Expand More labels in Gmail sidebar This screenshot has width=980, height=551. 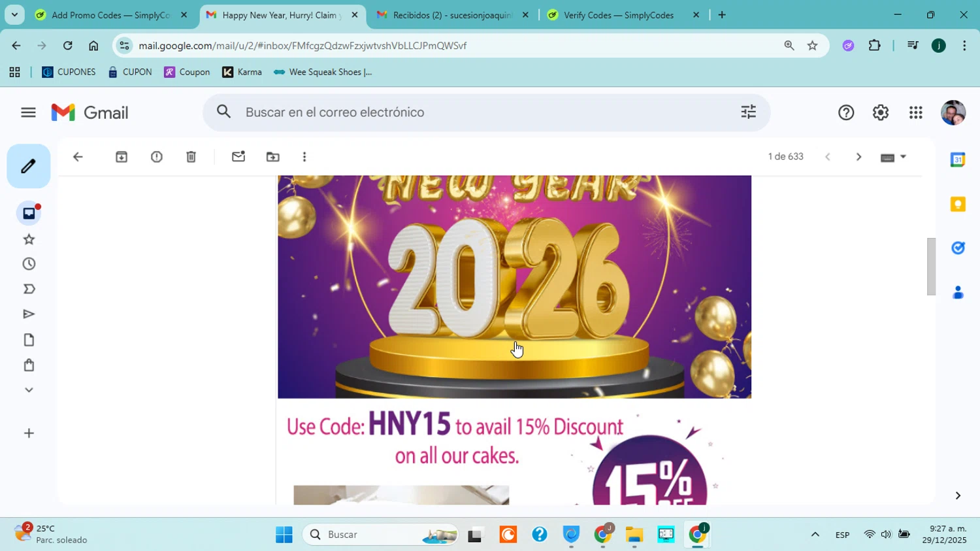point(29,390)
